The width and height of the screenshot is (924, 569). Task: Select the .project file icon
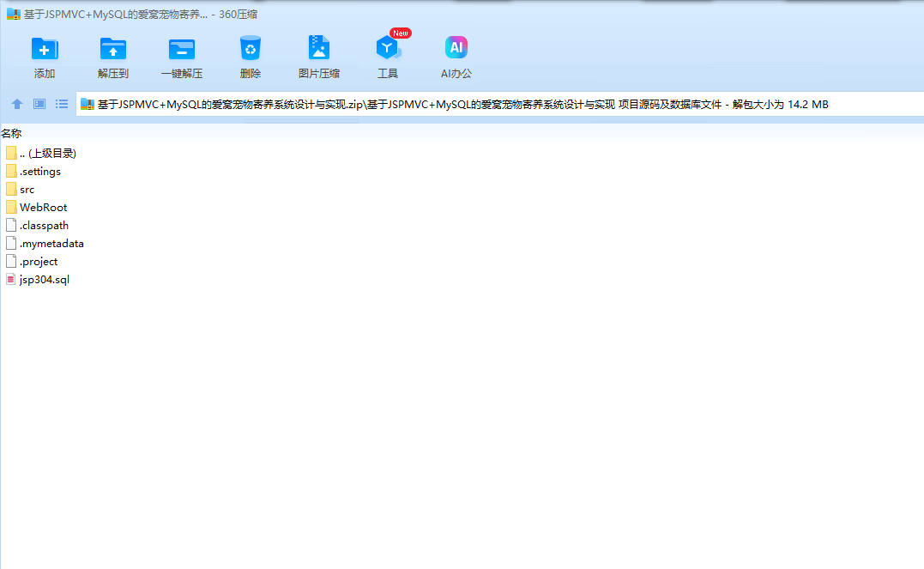point(11,261)
